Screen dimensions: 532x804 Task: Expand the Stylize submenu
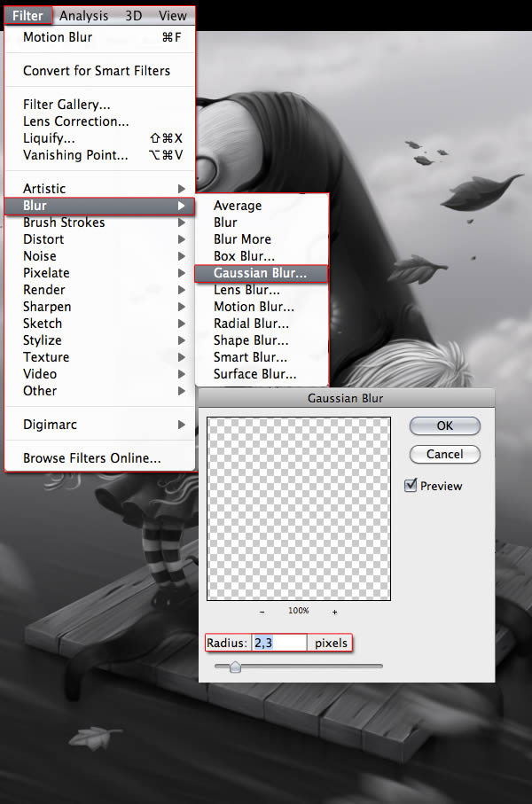pyautogui.click(x=99, y=340)
